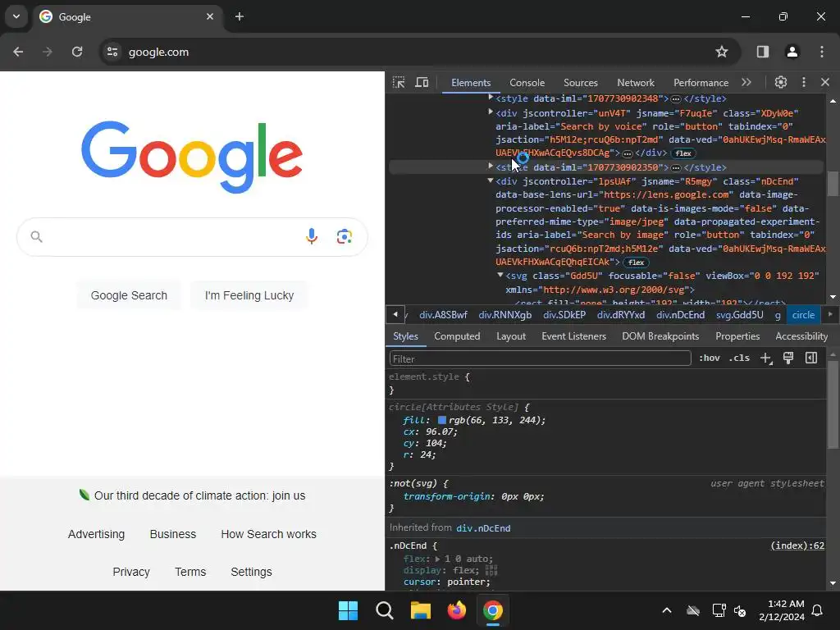
Task: Open DevTools customize three-dot menu
Action: [x=804, y=82]
